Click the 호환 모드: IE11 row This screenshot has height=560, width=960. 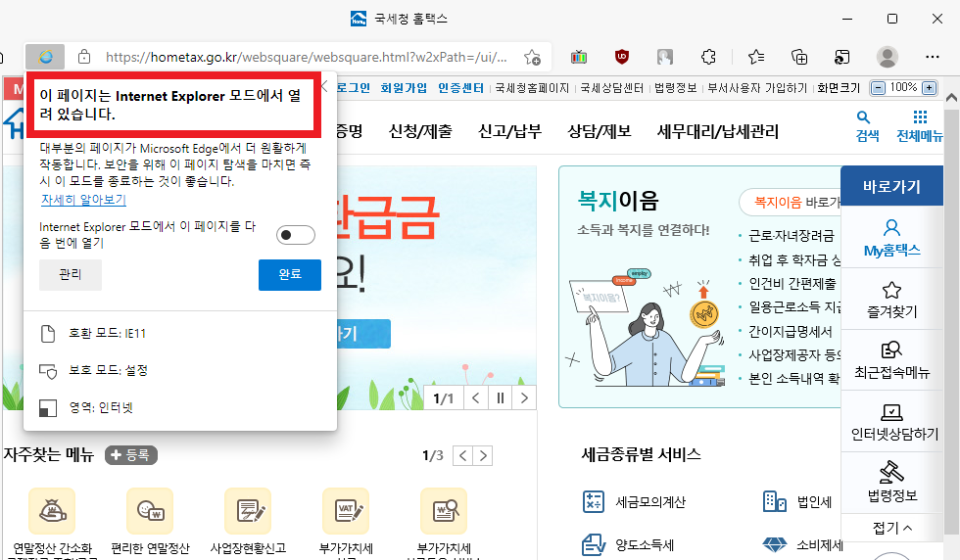click(x=180, y=334)
